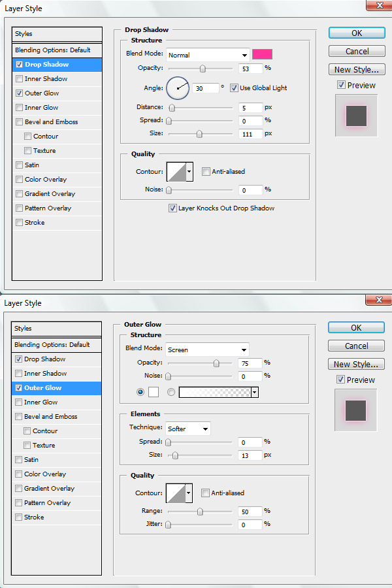Check Texture checkbox in top dialog
The image size is (392, 588).
click(27, 151)
